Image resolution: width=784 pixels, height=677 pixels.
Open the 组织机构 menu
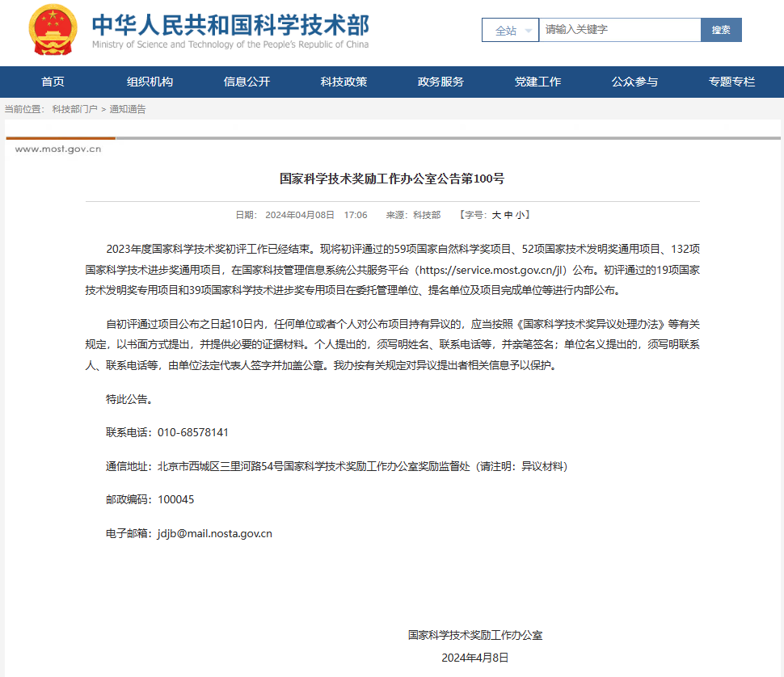click(x=150, y=82)
